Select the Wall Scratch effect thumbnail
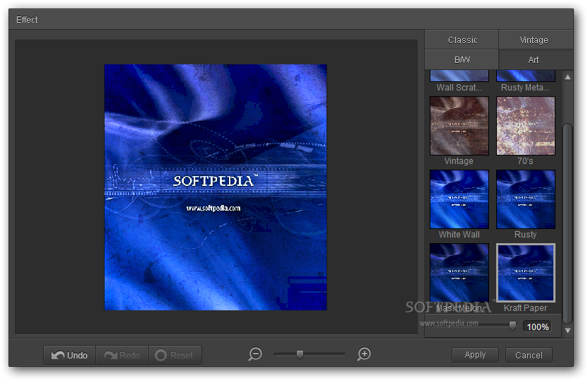588x381 pixels. click(459, 76)
